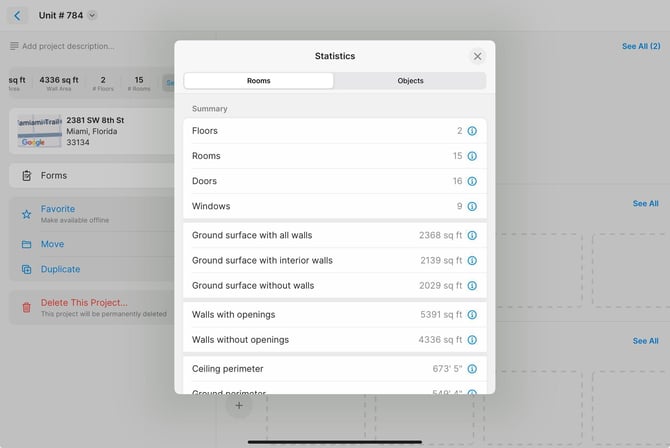Open info for Windows row
Screen dimensions: 670x448
click(472, 206)
